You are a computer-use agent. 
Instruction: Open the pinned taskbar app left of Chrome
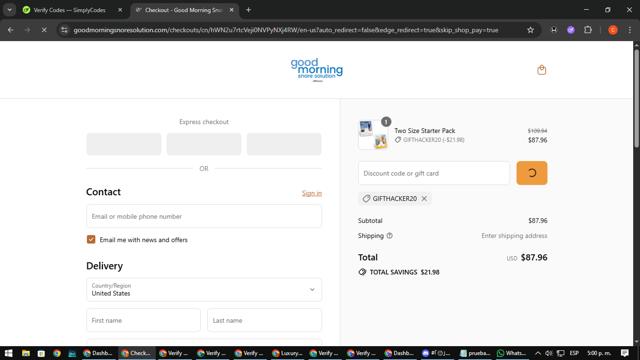coord(41,353)
